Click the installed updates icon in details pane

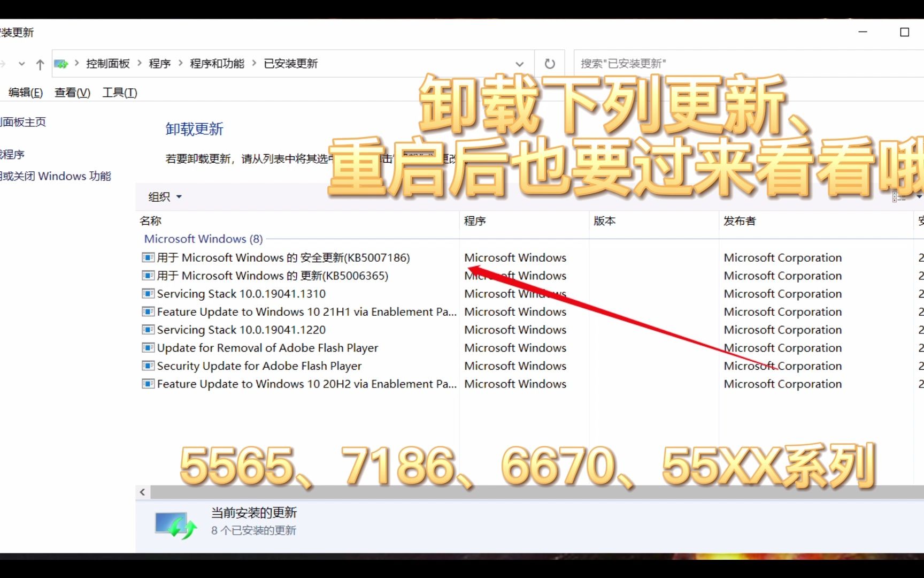(x=176, y=526)
